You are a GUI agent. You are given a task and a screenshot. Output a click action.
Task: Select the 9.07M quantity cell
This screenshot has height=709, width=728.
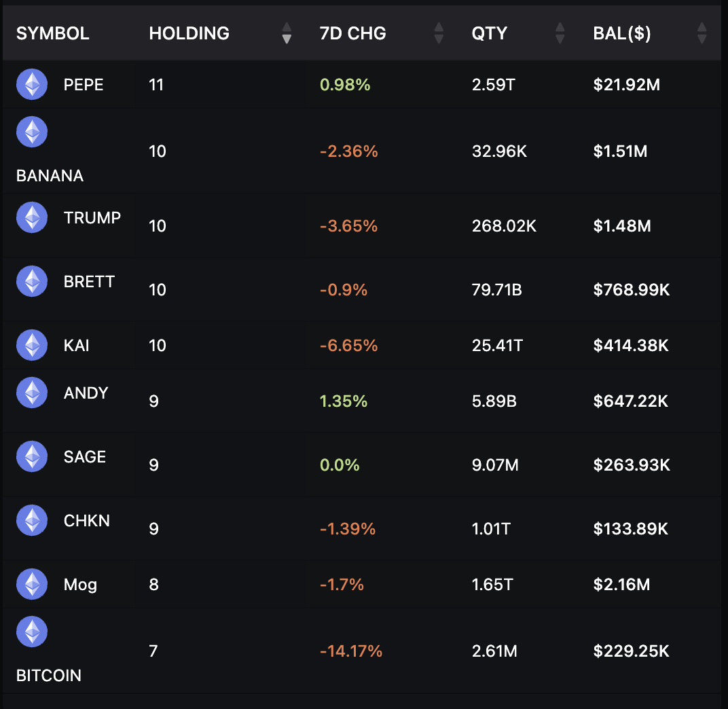tap(495, 465)
